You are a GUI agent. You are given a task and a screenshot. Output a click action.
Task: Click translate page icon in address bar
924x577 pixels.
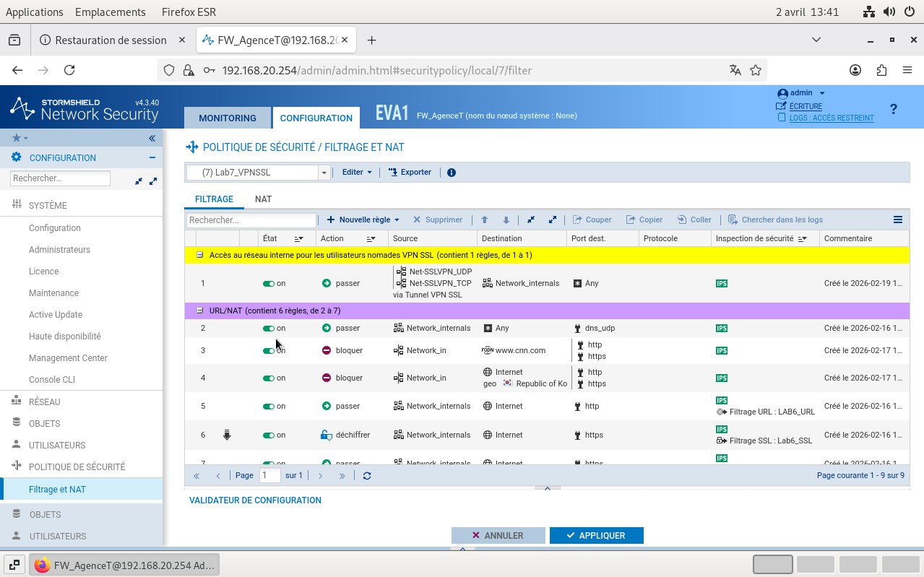coord(735,70)
